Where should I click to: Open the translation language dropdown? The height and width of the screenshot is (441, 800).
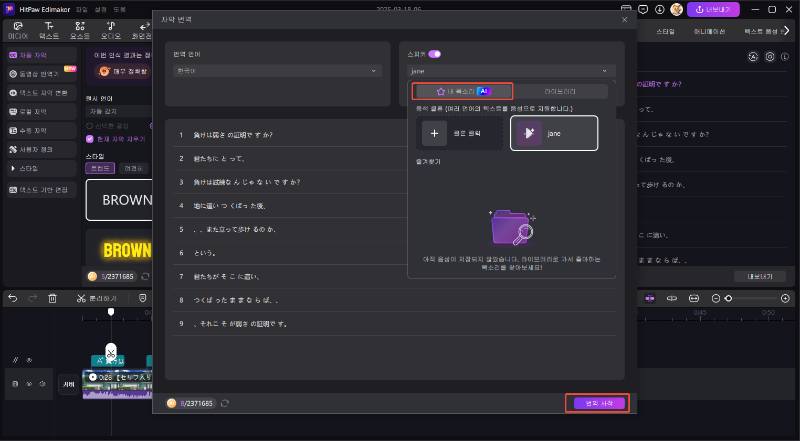click(278, 71)
